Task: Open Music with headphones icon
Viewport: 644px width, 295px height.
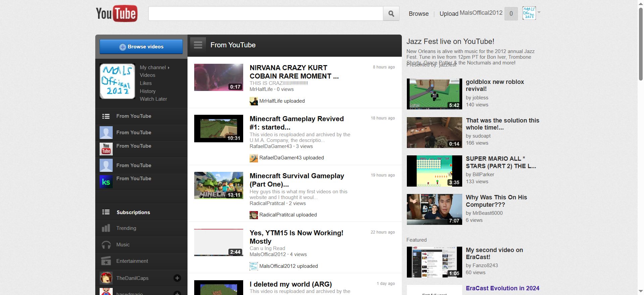Action: click(x=141, y=245)
